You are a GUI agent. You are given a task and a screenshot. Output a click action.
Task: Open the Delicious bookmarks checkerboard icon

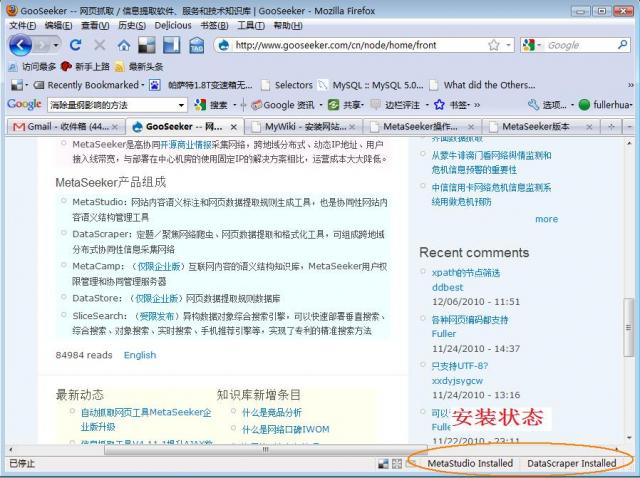(147, 45)
